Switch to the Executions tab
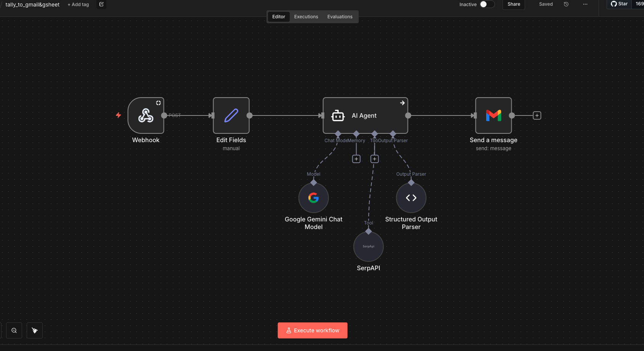644x351 pixels. [306, 16]
